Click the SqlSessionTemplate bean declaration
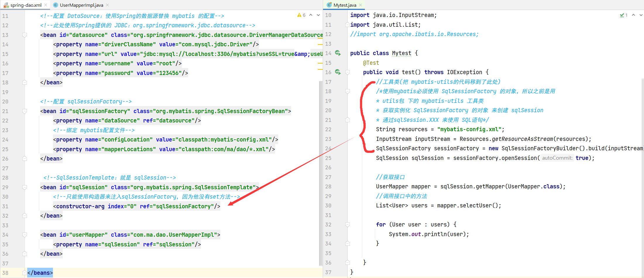The width and height of the screenshot is (644, 278). [150, 187]
